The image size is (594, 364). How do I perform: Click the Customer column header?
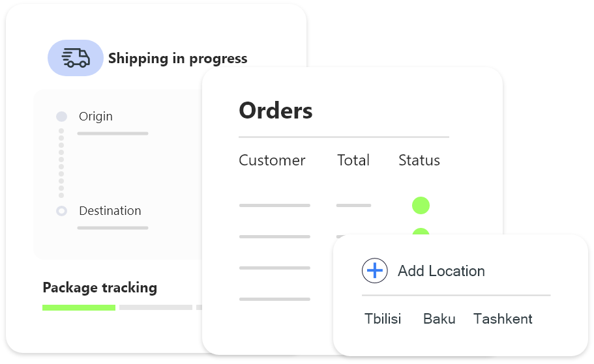coord(272,160)
